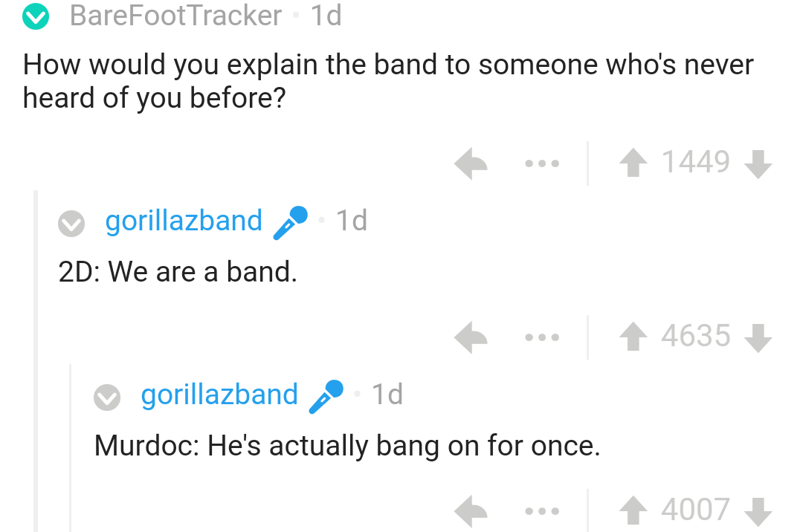
Task: Open more options on Murdoc comment
Action: [542, 512]
